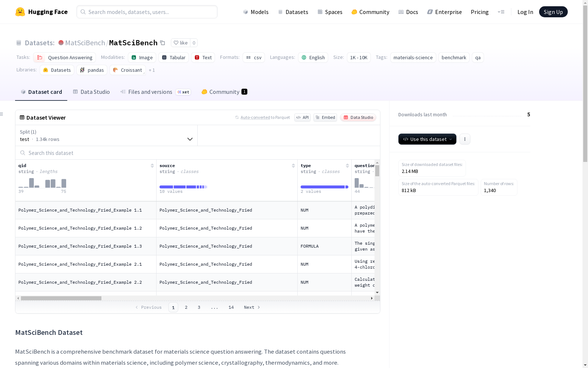
Task: Open the Enterprise menu item
Action: (x=445, y=12)
